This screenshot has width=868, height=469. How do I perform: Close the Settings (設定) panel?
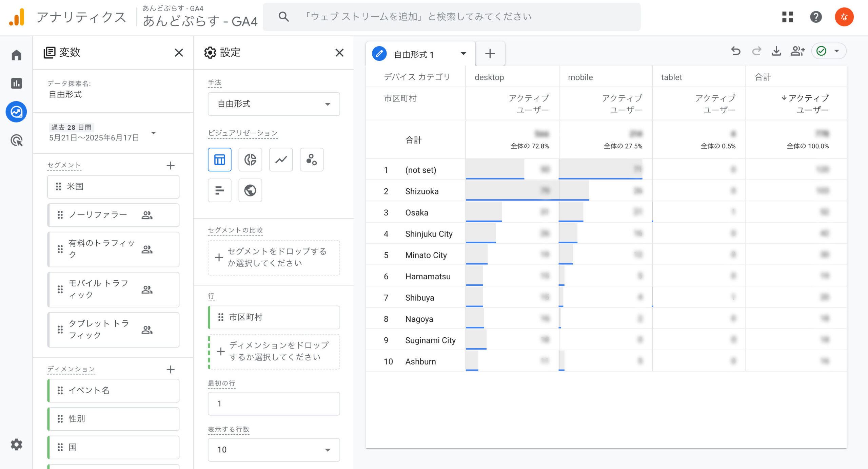click(339, 53)
